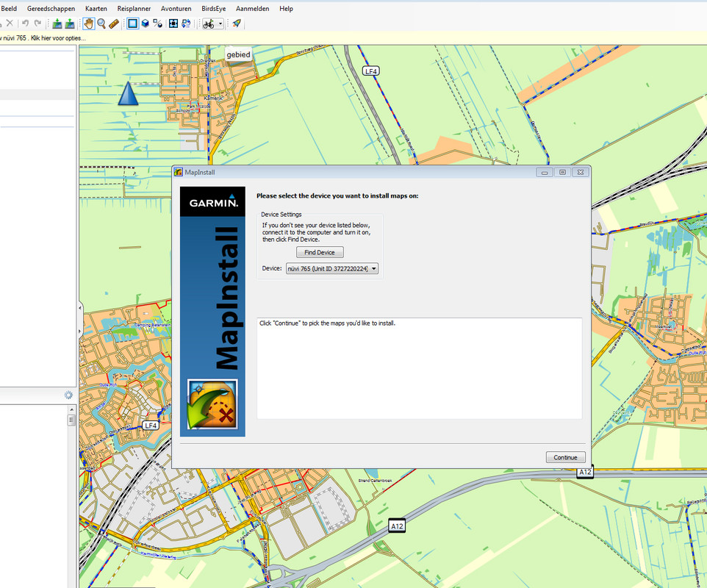Click the gear settings icon in left panel
The width and height of the screenshot is (707, 588).
(x=68, y=395)
